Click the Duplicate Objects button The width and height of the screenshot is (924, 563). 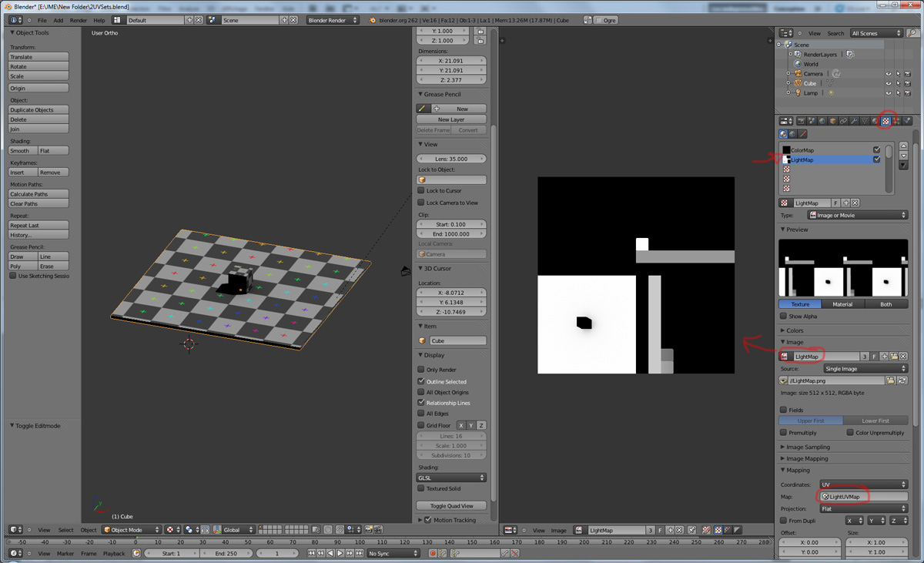tap(38, 110)
